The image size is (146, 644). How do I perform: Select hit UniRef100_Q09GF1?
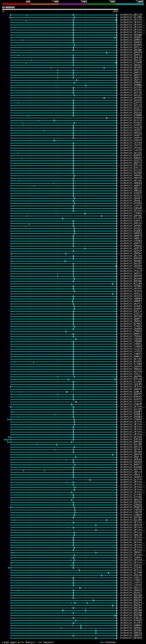pos(131,306)
